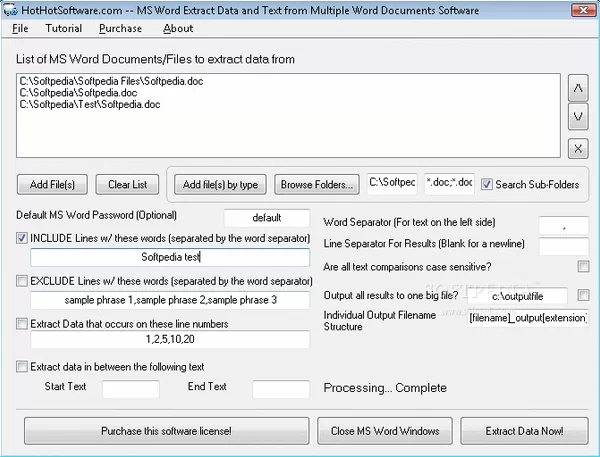Click the move up arrow button
The width and height of the screenshot is (600, 457).
(577, 89)
